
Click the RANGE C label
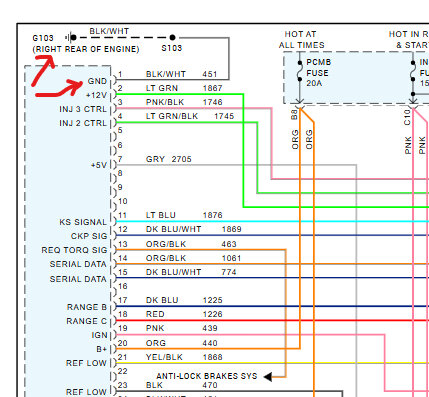(87, 321)
